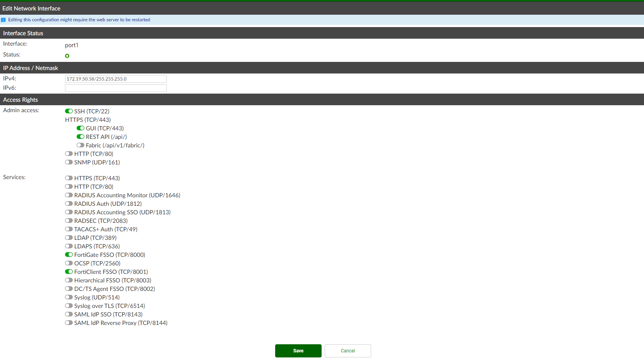Turn off REST API (/api/) access
The width and height of the screenshot is (644, 364).
click(80, 137)
